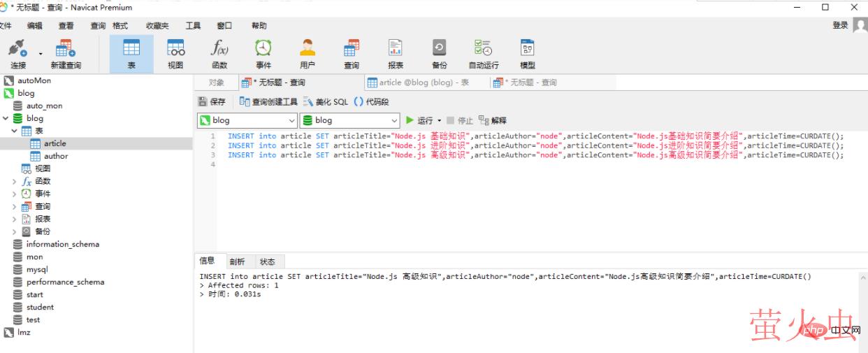Expand the 备份 tree node
The height and width of the screenshot is (353, 868).
tap(15, 231)
